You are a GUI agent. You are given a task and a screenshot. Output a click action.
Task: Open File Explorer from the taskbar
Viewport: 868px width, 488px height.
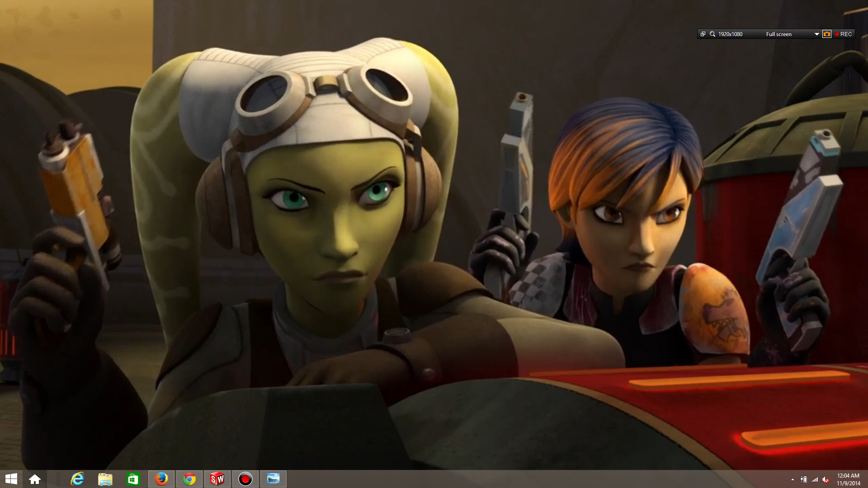105,479
